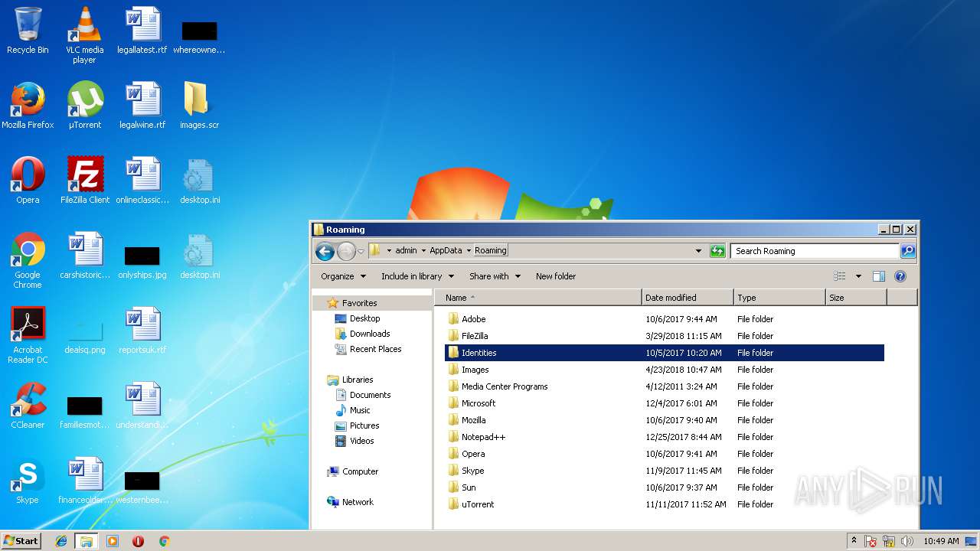This screenshot has width=980, height=551.
Task: Expand address bar history dropdown
Action: (x=698, y=251)
